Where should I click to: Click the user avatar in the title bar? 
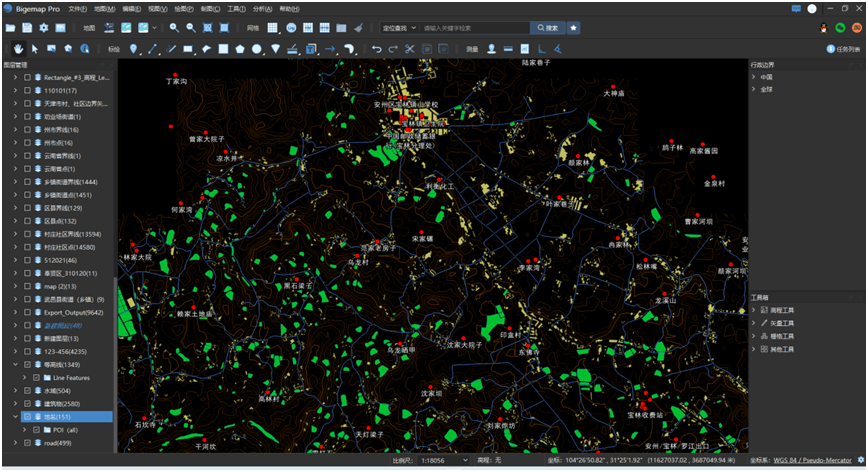[x=812, y=9]
